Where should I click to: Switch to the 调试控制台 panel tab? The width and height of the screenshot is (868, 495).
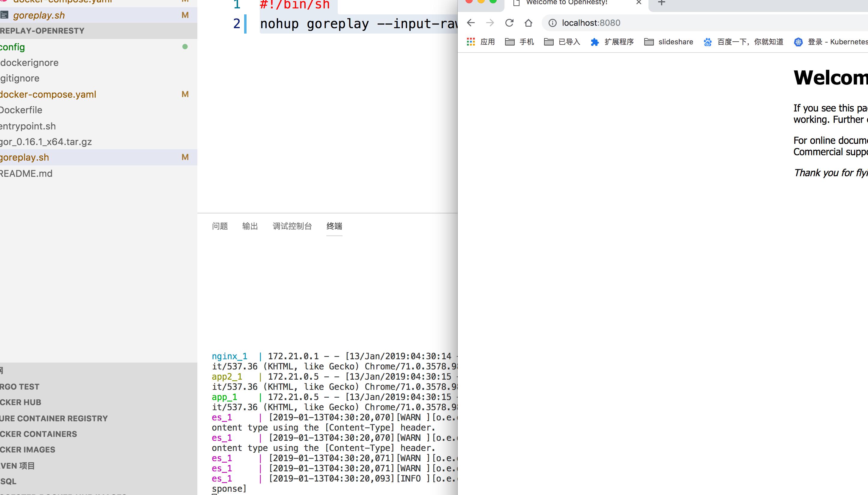click(x=292, y=226)
